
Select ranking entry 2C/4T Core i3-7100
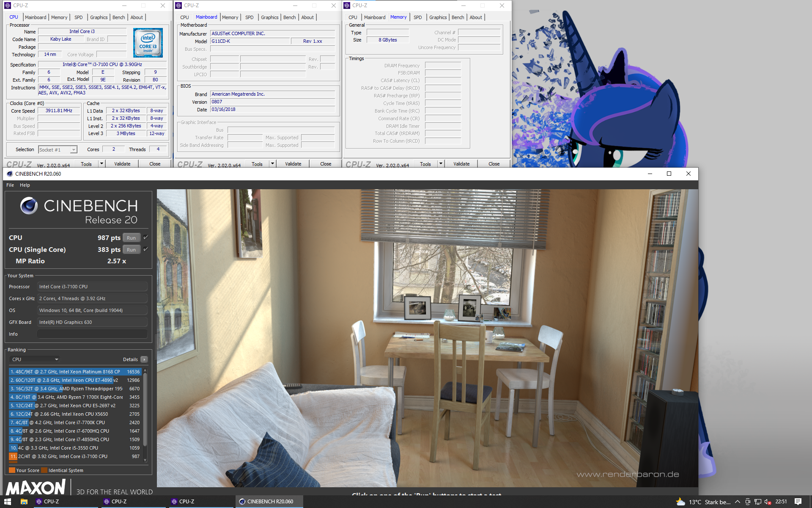(x=75, y=456)
